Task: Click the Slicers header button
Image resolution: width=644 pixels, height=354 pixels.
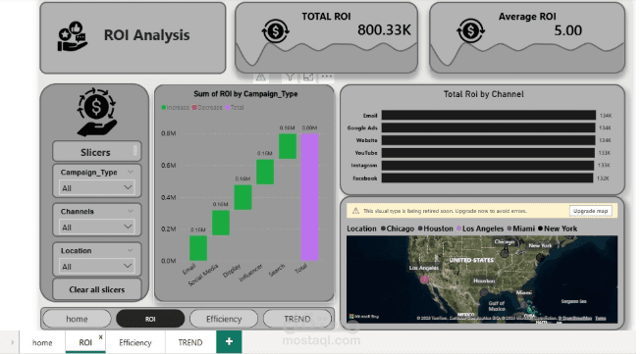Action: [x=97, y=152]
